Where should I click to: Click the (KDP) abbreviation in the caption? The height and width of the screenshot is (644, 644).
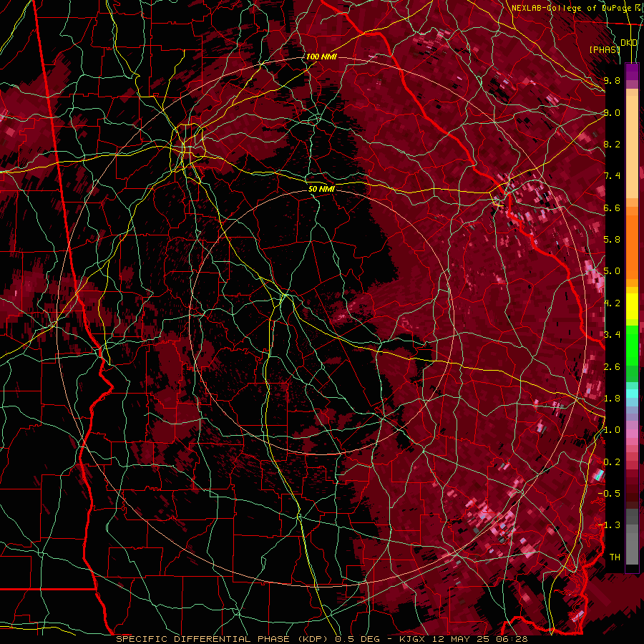[313, 639]
